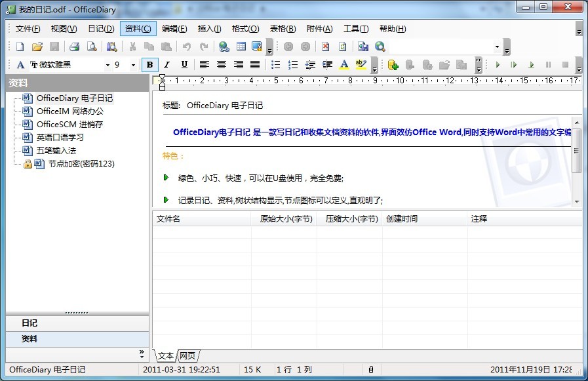
Task: Click the 日记 panel button in sidebar
Action: coord(29,323)
